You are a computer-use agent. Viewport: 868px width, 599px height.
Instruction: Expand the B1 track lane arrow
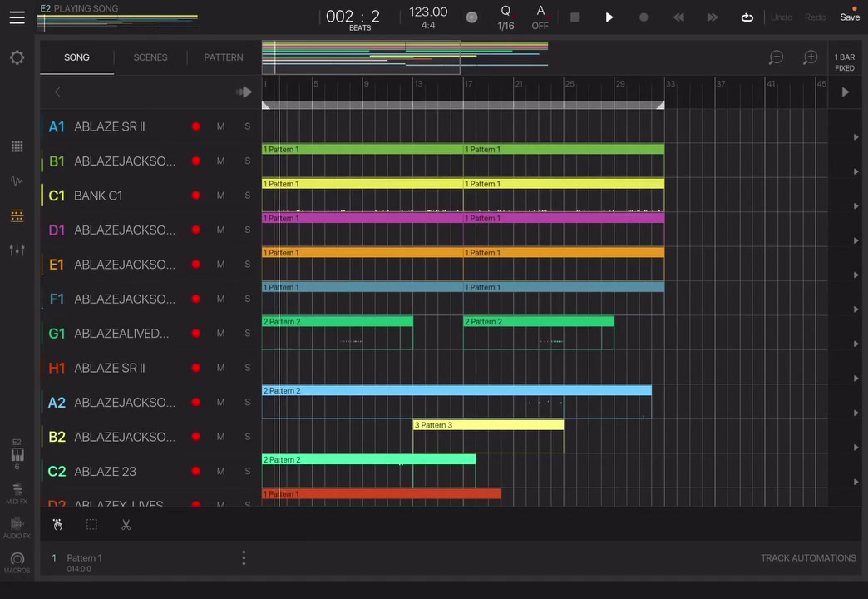pos(856,171)
